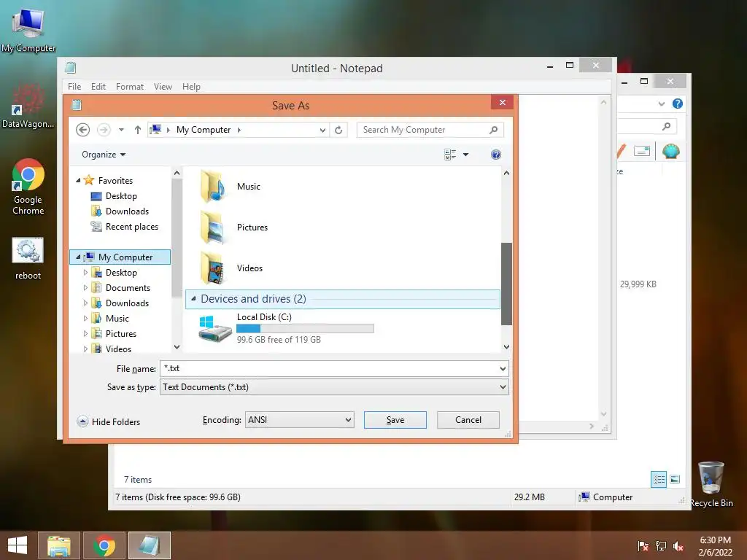Select Local Disk (C:) drive

point(286,328)
